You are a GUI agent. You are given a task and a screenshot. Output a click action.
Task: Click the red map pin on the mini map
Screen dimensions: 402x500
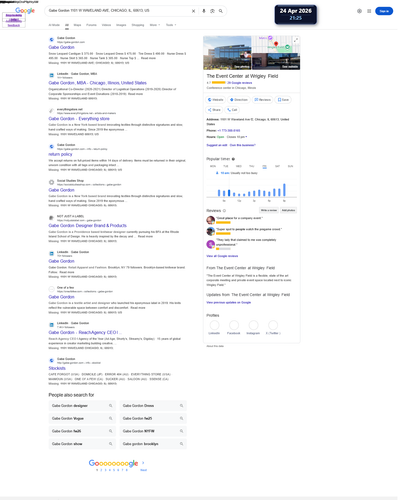click(276, 44)
